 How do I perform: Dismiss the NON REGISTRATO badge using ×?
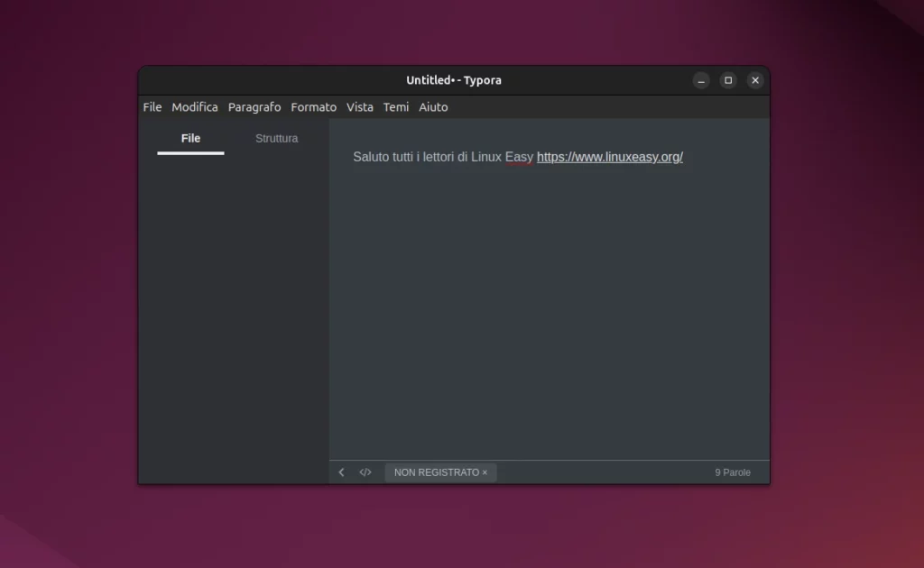(485, 472)
